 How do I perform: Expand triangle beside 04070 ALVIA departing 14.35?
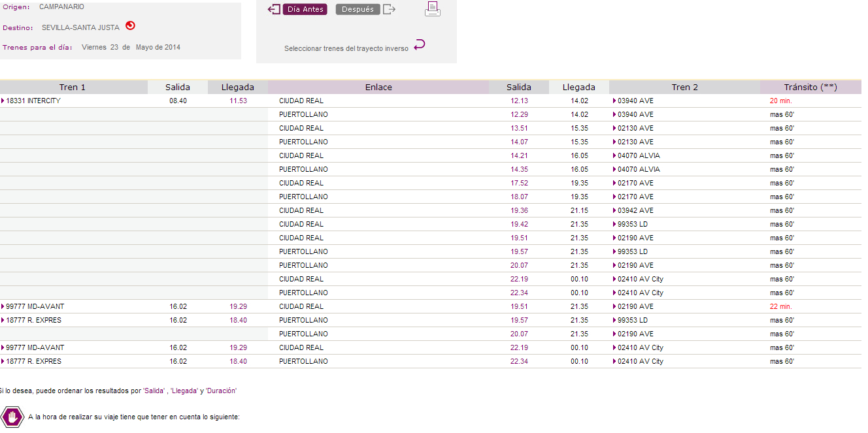tap(614, 169)
